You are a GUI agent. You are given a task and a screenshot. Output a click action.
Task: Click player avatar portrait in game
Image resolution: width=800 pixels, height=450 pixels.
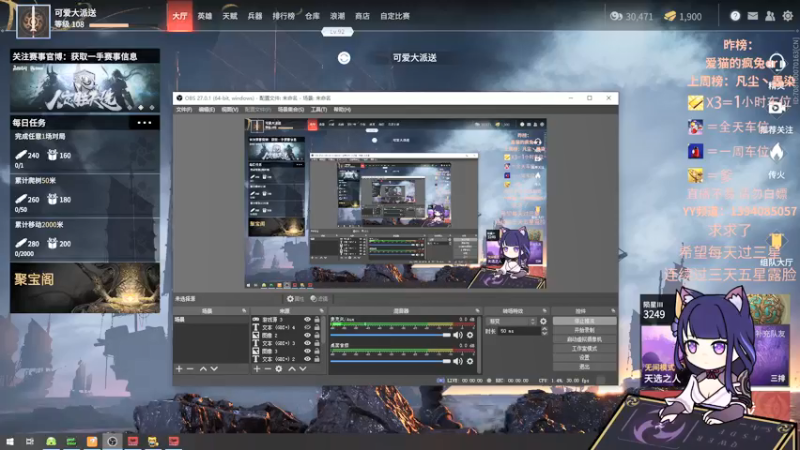coord(34,21)
